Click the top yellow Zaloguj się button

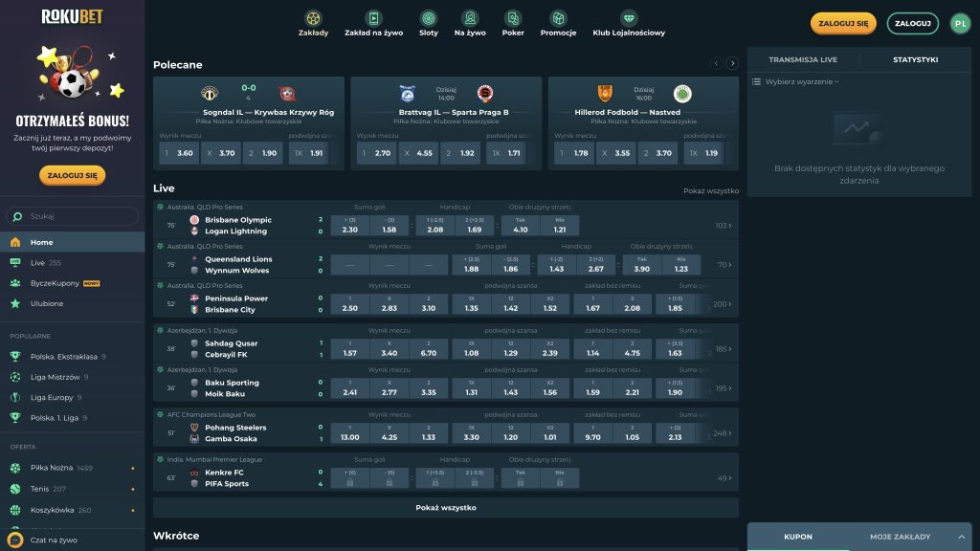(843, 23)
